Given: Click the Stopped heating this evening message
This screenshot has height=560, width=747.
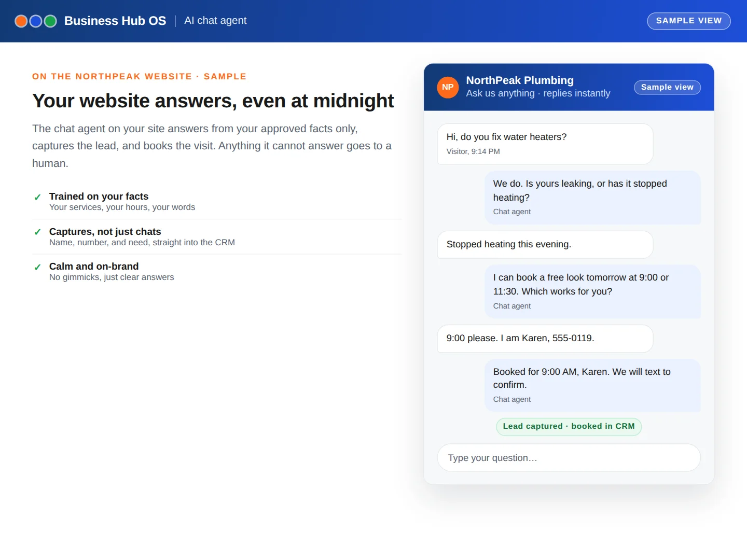Looking at the screenshot, I should pyautogui.click(x=545, y=245).
